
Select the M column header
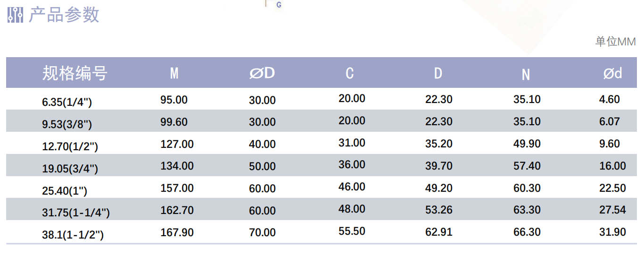tap(174, 73)
